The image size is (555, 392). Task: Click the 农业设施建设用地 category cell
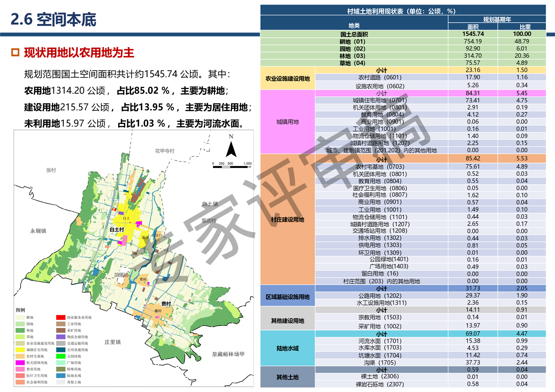[287, 79]
